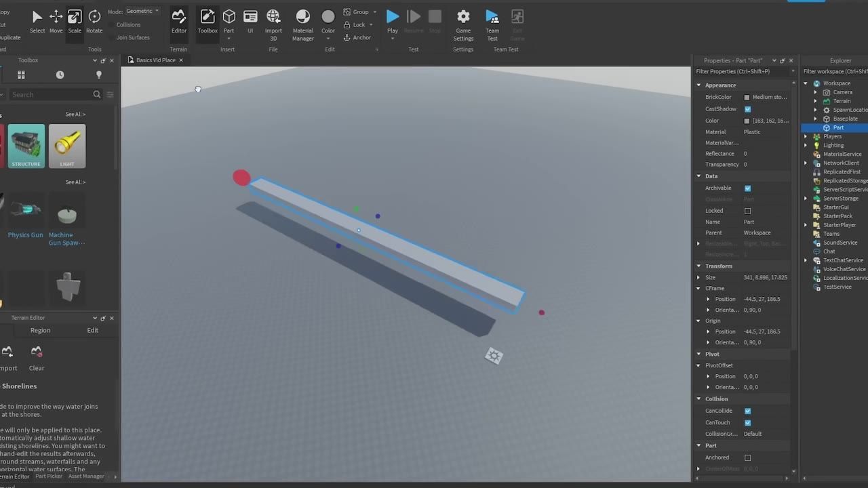Expand the Size property row

699,277
